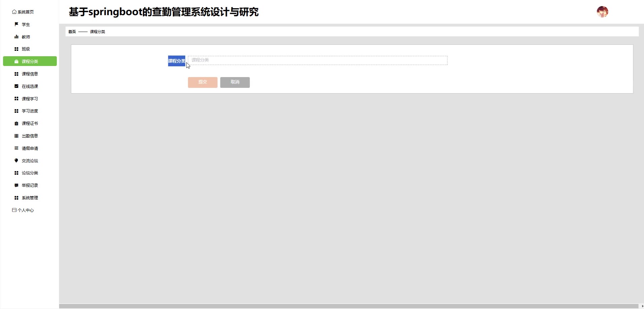
Task: Open 系统管理 menu entry
Action: pyautogui.click(x=30, y=198)
